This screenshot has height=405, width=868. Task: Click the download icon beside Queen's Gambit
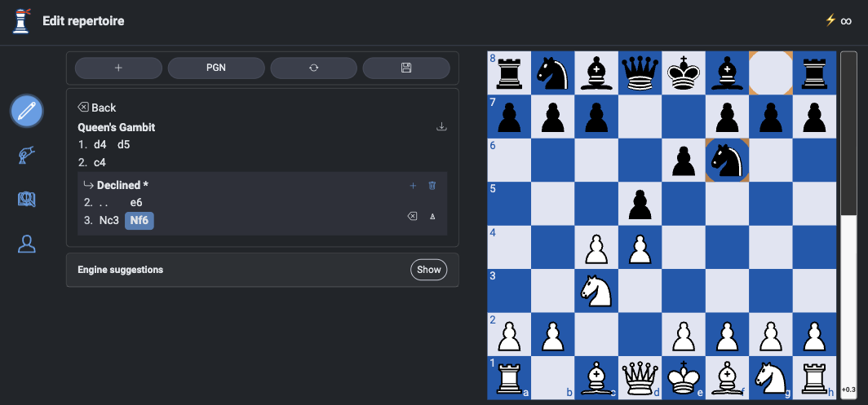pos(441,126)
